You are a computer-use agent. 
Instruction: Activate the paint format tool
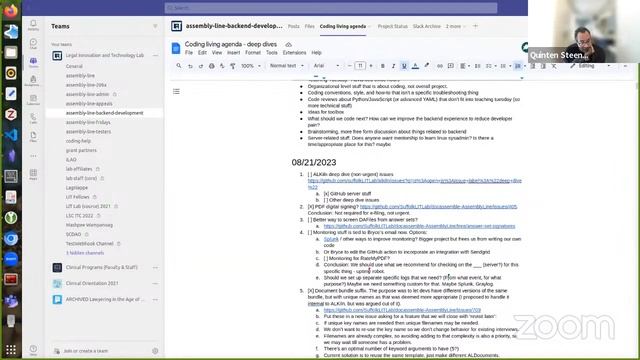click(233, 66)
